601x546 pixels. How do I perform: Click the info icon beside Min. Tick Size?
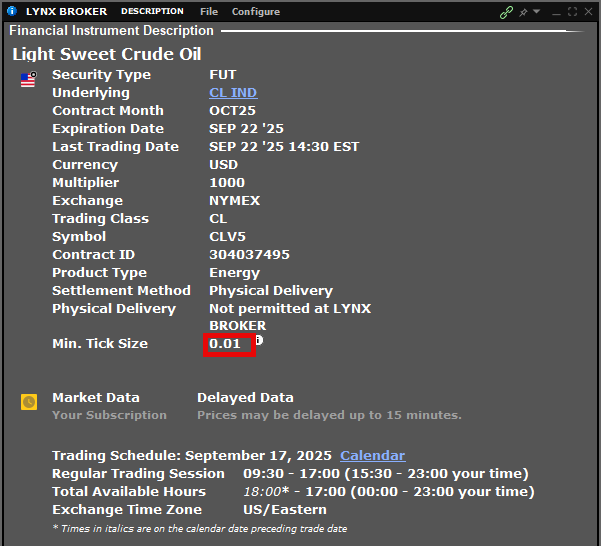[259, 340]
